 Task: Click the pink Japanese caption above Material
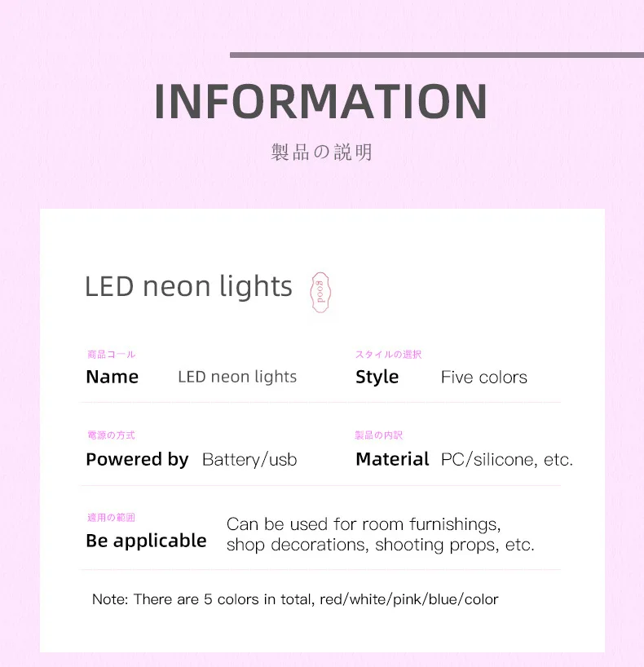pyautogui.click(x=379, y=436)
